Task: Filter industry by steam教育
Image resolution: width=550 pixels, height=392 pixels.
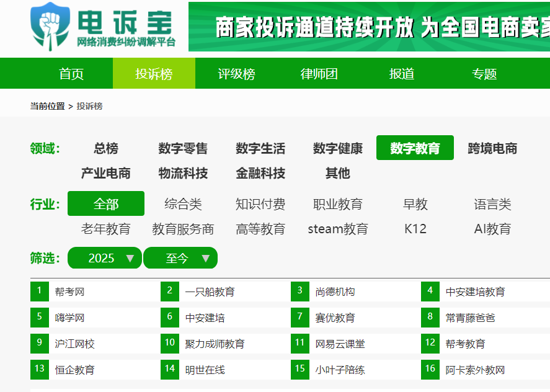Action: click(x=338, y=229)
